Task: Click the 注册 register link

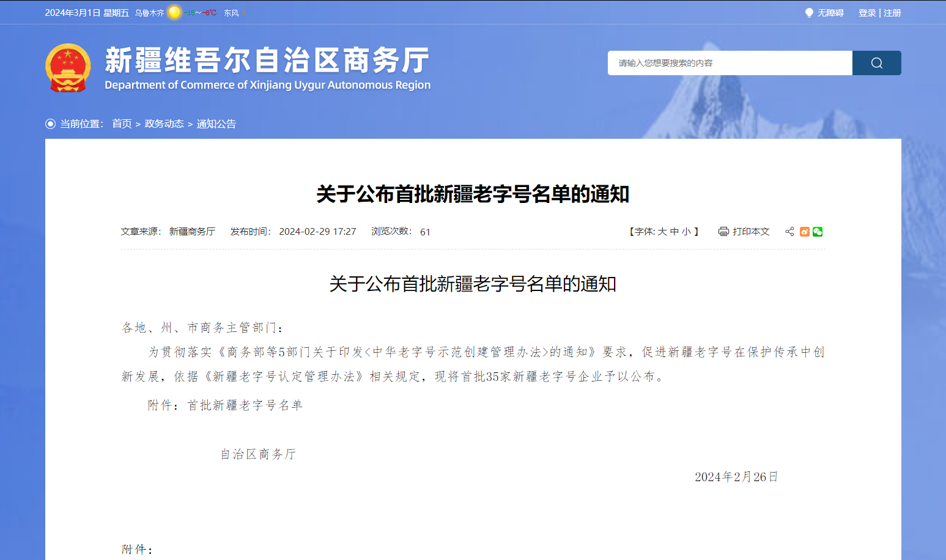Action: (x=892, y=13)
